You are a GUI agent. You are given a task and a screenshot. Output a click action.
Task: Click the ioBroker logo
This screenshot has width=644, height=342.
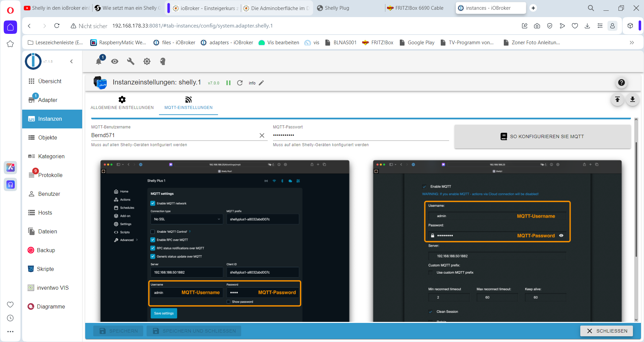33,61
